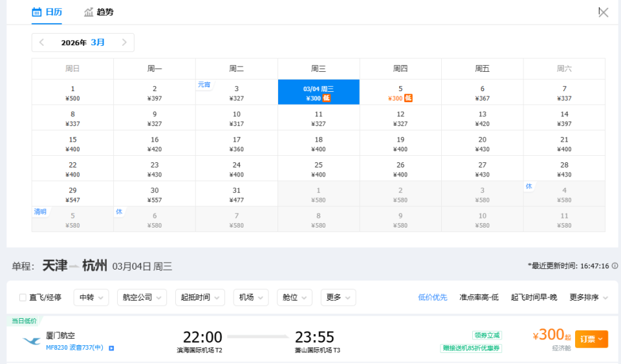Click 萧山国际机场 T3 label
Viewport: 621px width, 364px height.
(317, 350)
